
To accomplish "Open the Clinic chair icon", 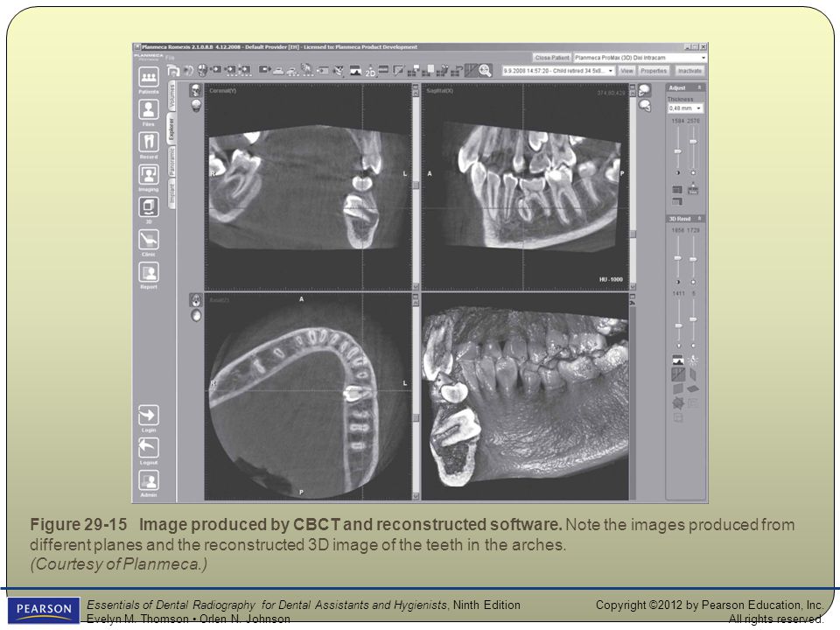I will pos(149,240).
